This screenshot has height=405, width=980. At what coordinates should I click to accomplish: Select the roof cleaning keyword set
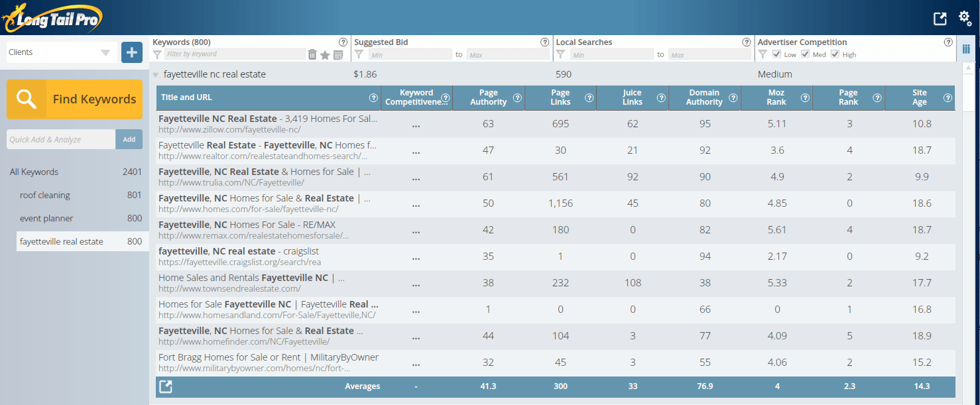(x=80, y=195)
